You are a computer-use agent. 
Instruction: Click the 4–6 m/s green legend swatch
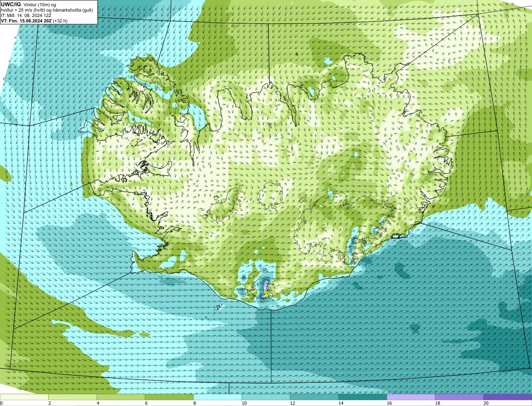click(121, 397)
